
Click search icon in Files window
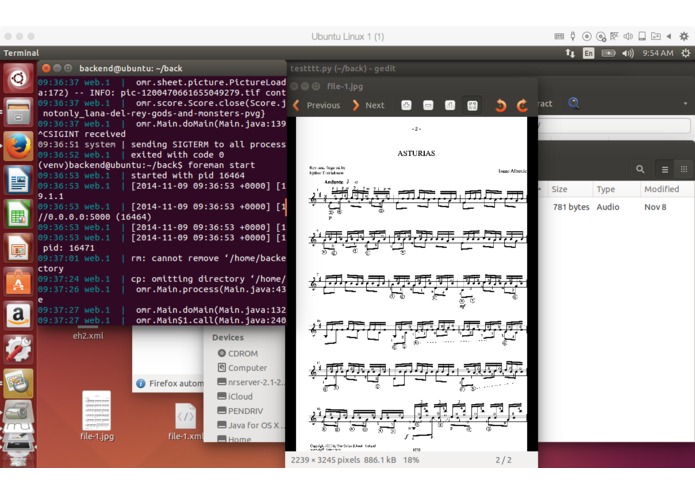click(x=640, y=169)
